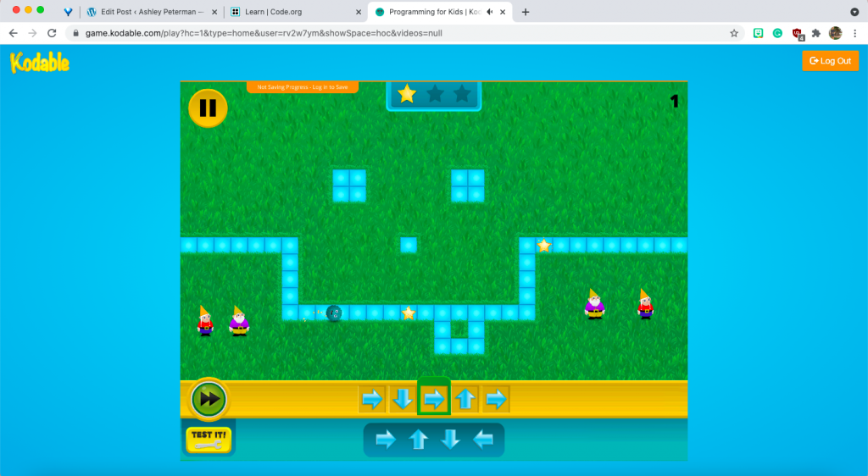Pick the up arrow from the command palette
The height and width of the screenshot is (476, 868).
tap(418, 440)
